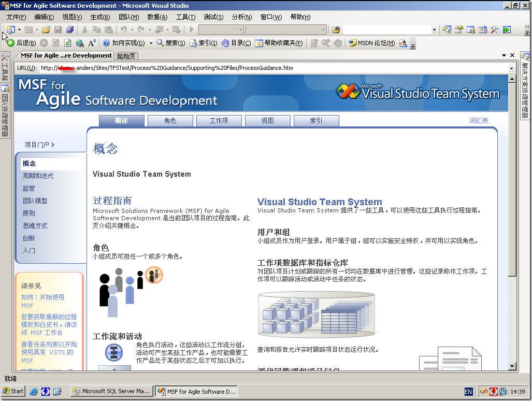Open the 过程指南 heading link
Image resolution: width=532 pixels, height=401 pixels.
[x=112, y=200]
